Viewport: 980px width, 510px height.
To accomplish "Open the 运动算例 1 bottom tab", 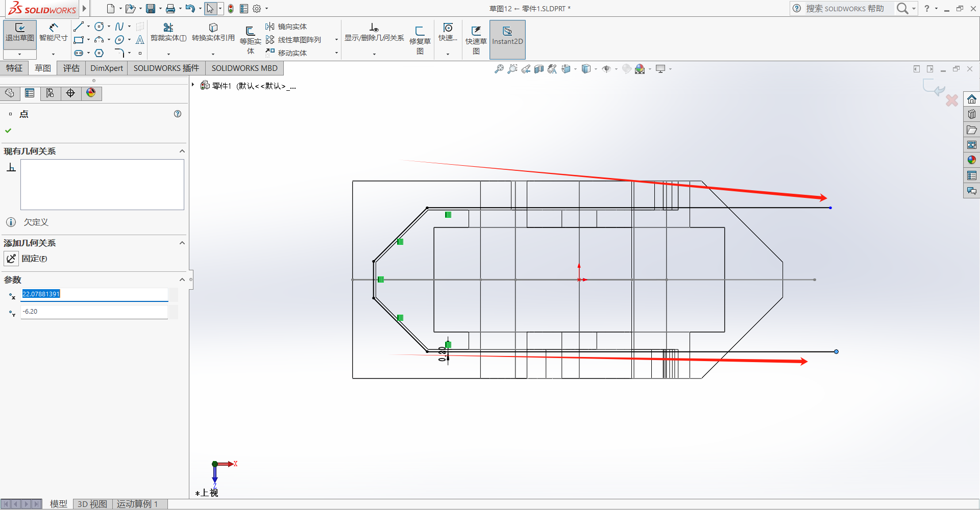I will coord(137,504).
